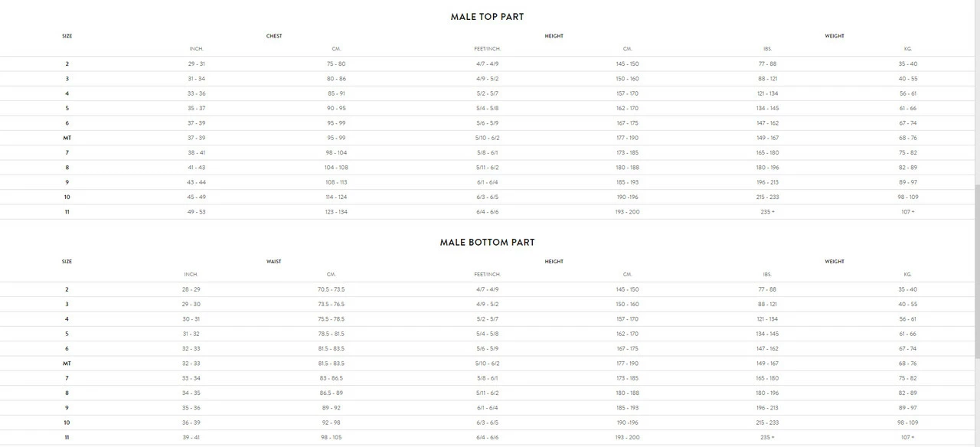Select size 11 row label in Male Bottom Part table
This screenshot has height=447, width=980.
(x=67, y=437)
